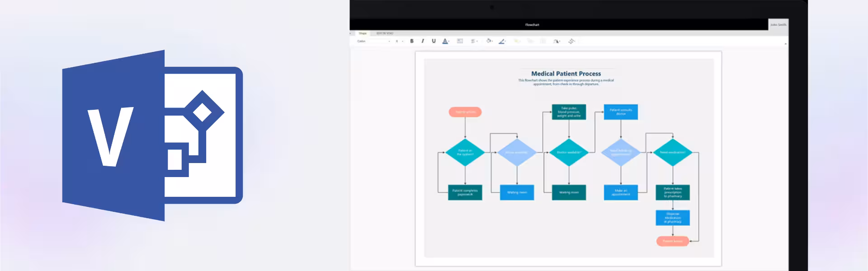The image size is (868, 271).
Task: Click the Flowchart document title
Action: tap(532, 25)
